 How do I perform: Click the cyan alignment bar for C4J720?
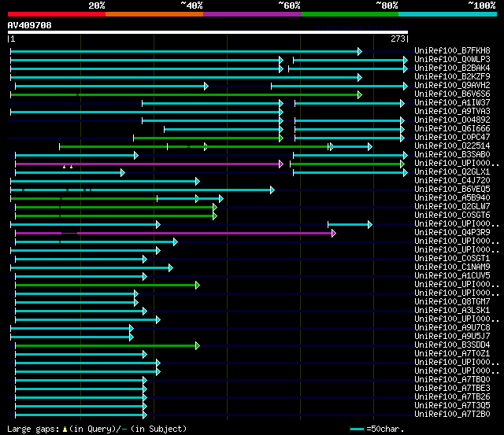tap(105, 182)
